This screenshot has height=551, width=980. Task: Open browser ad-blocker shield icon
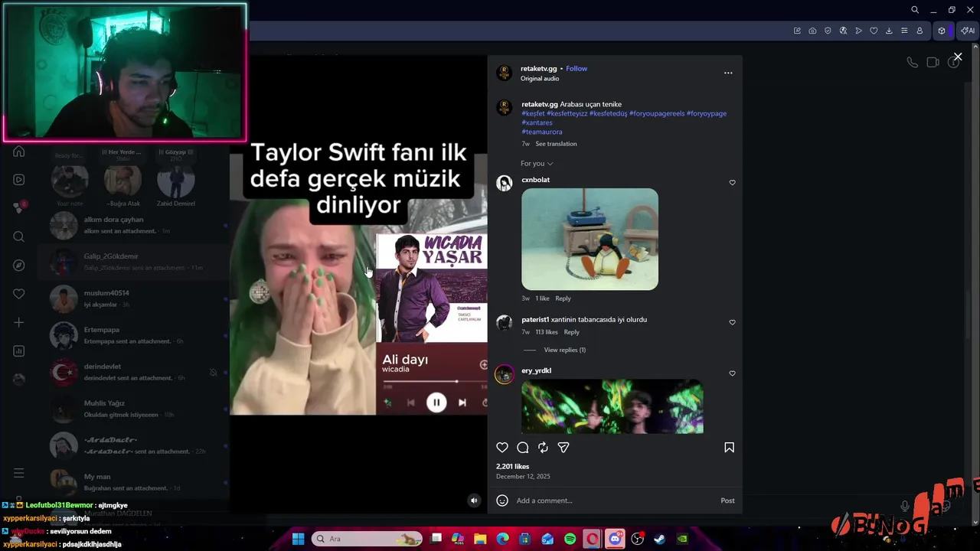click(828, 31)
